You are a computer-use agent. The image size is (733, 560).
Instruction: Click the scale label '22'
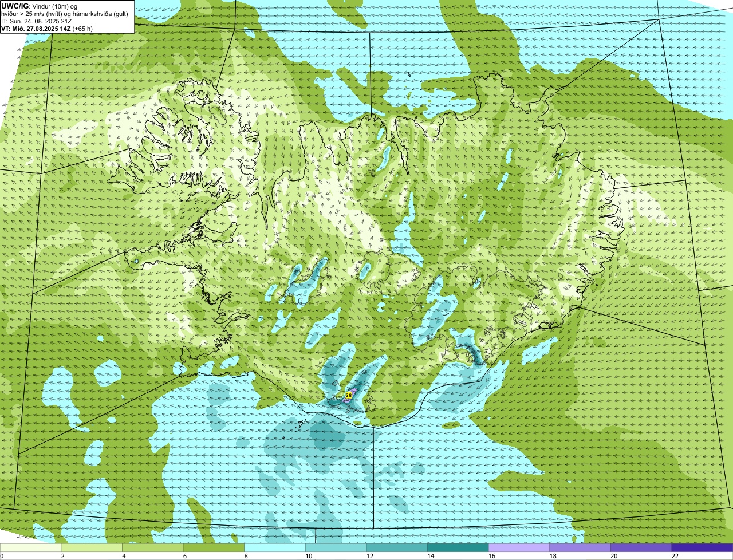point(675,556)
